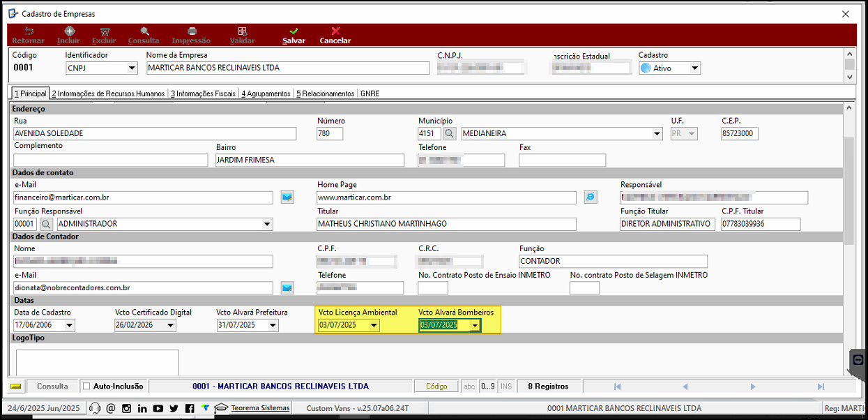Open the Função Responsável ADMINISTRADOR dropdown
The width and height of the screenshot is (868, 420).
pos(267,224)
